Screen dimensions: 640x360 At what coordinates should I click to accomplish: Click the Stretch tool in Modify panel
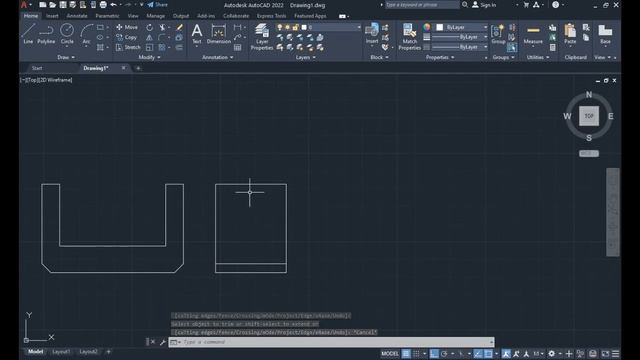tap(128, 47)
